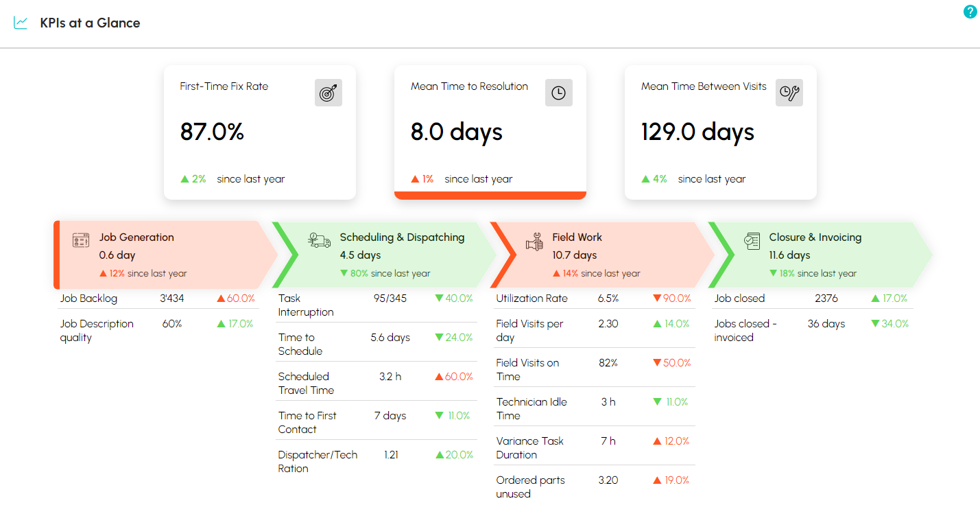This screenshot has width=980, height=514.
Task: Click wrench icon on Mean Time Between Visits
Action: click(x=789, y=93)
